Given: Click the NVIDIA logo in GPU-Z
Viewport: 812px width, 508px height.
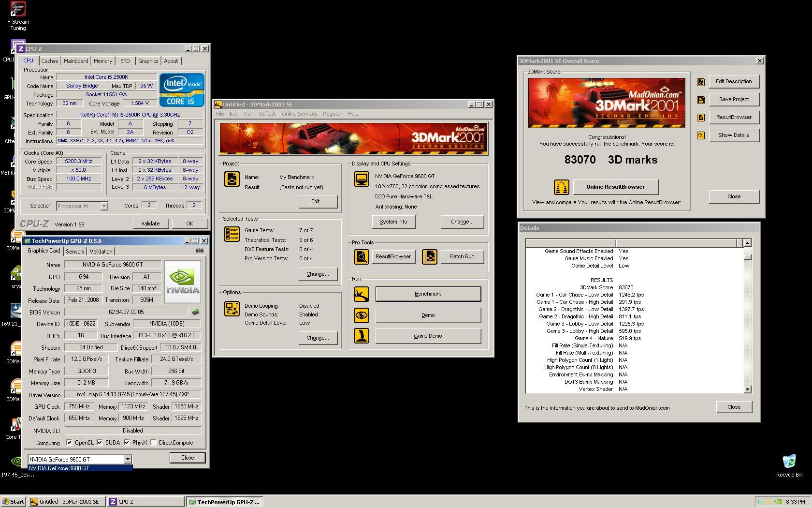Looking at the screenshot, I should click(183, 282).
